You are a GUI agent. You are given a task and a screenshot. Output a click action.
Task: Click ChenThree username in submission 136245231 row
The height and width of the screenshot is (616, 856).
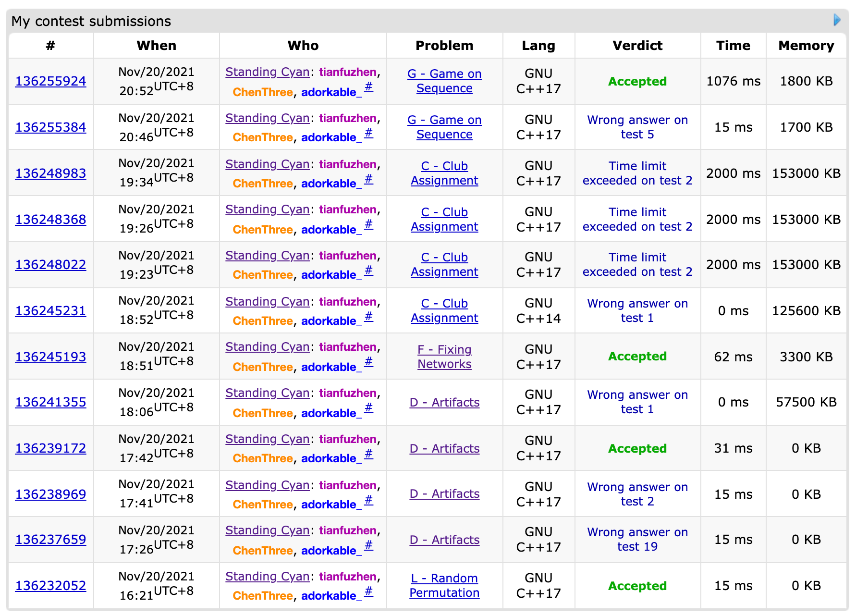(262, 321)
